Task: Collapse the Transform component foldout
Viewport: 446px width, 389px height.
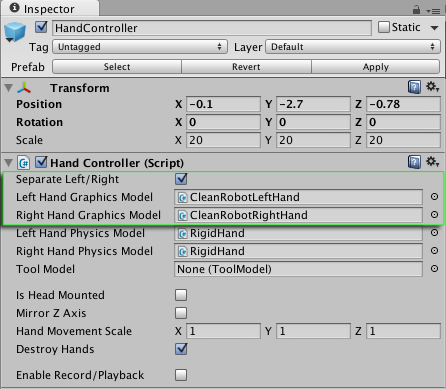Action: point(9,88)
